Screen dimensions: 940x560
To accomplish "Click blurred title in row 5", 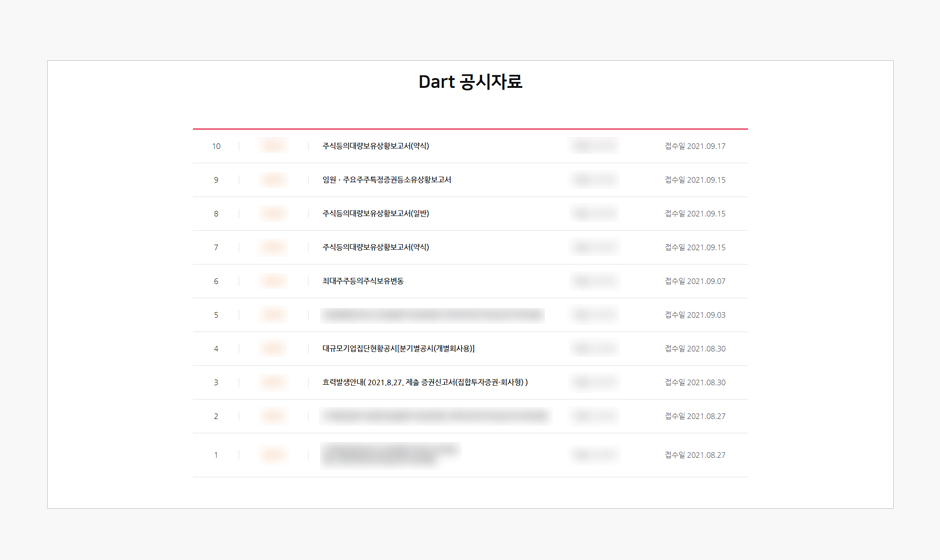I will [x=432, y=315].
